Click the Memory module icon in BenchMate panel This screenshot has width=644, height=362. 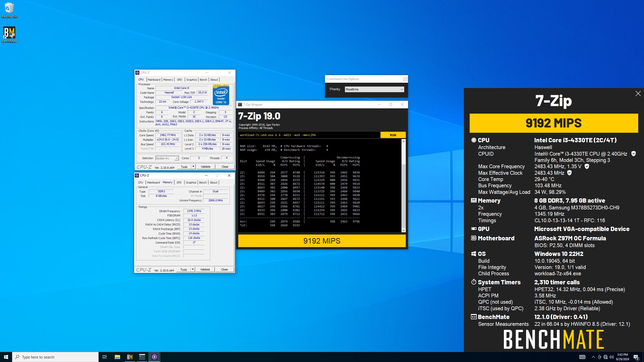click(x=474, y=200)
